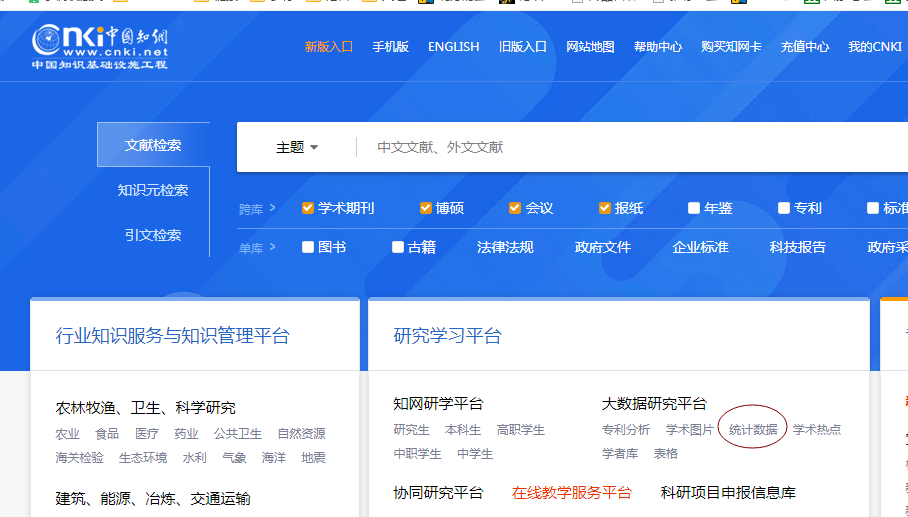Open the 自然资源 link
Viewport: 908px width, 517px height.
click(301, 434)
